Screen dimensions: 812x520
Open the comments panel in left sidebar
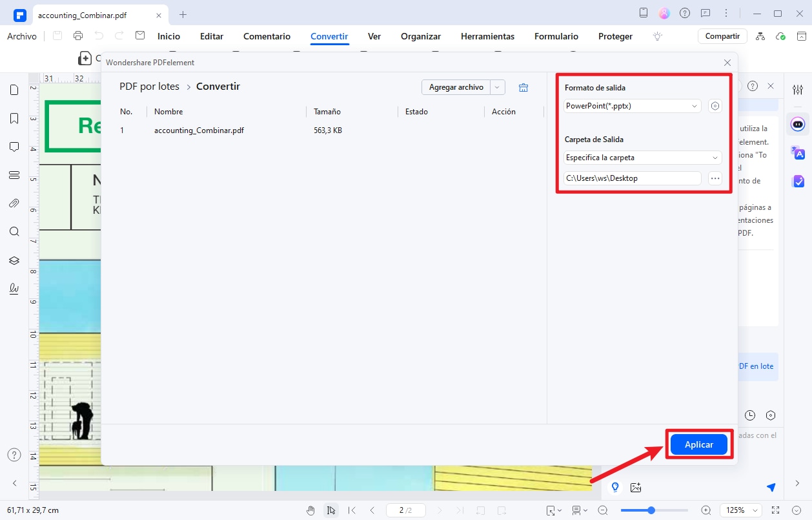coord(14,147)
